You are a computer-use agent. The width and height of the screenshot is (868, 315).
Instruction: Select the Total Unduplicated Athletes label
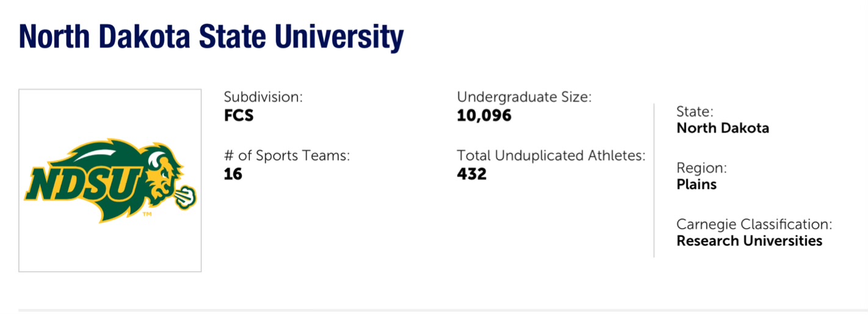pyautogui.click(x=551, y=155)
